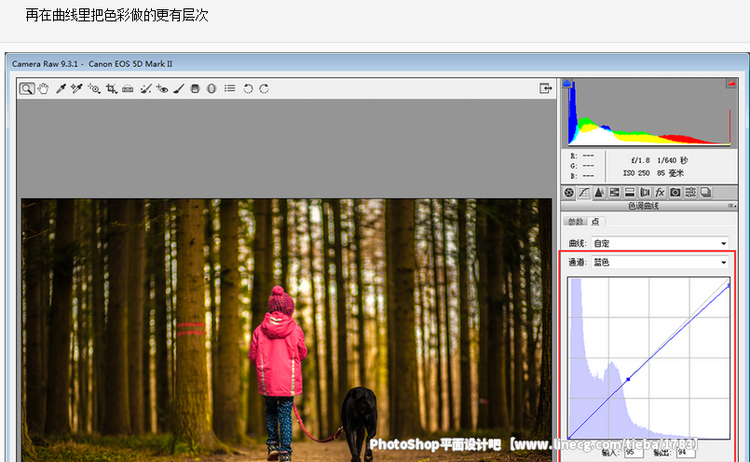Open the Tone Curve panel tab
Image resolution: width=750 pixels, height=462 pixels.
[x=584, y=193]
